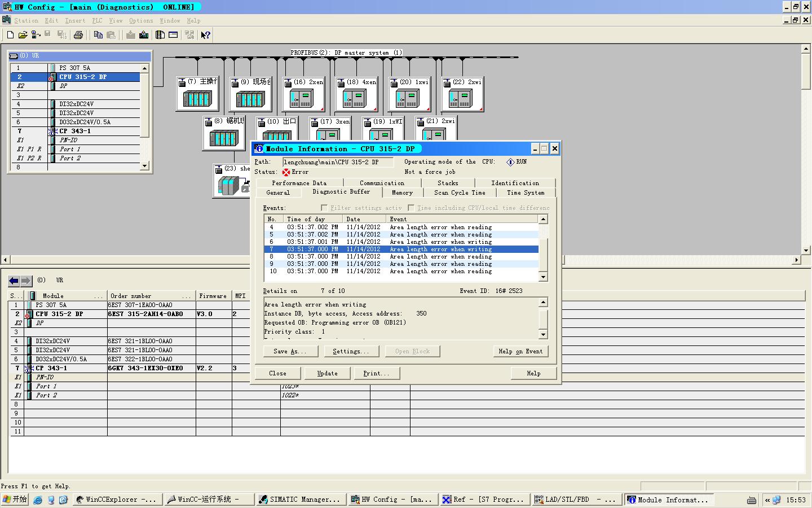The height and width of the screenshot is (508, 812).
Task: Toggle the Filter settings active checkbox
Action: [324, 208]
